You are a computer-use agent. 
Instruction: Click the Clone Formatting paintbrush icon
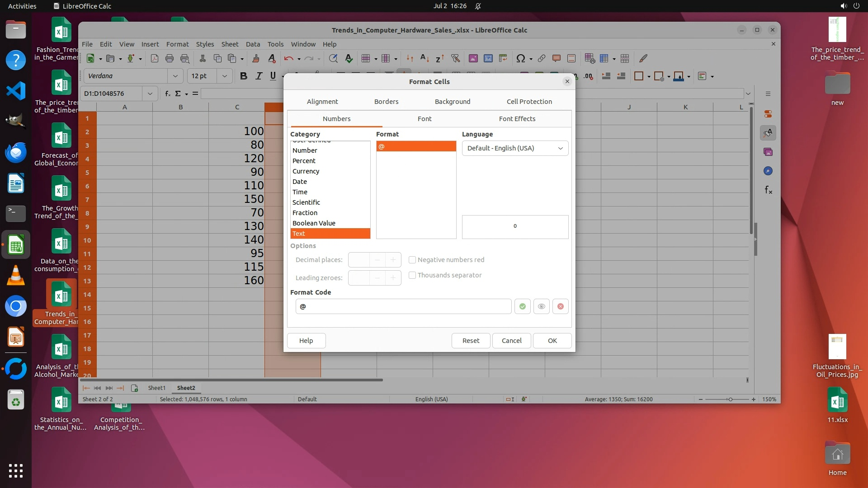tap(255, 58)
